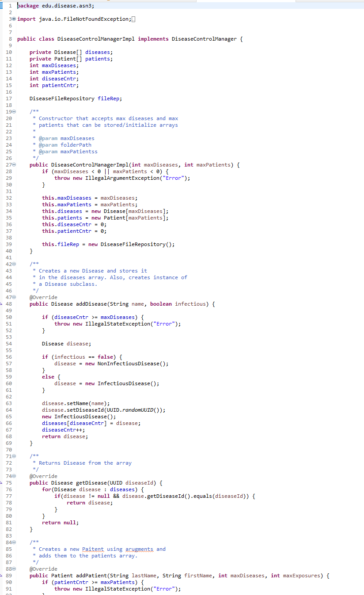Viewport: 364px width, 595px height.
Task: Expand the collapsed import statements
Action: [x=13, y=19]
